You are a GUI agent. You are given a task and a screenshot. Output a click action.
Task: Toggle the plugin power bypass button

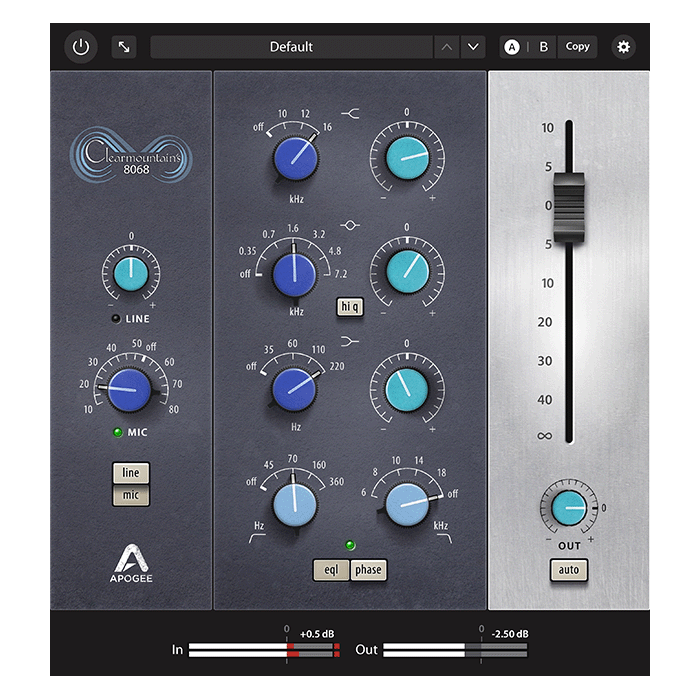point(81,47)
